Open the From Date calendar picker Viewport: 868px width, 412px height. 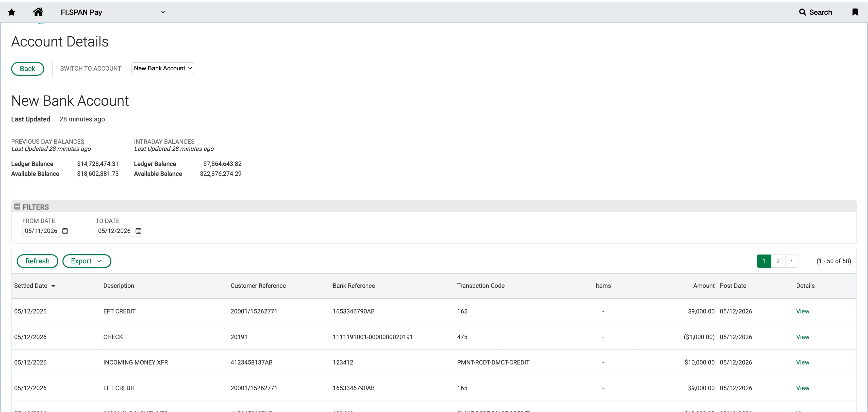tap(65, 231)
